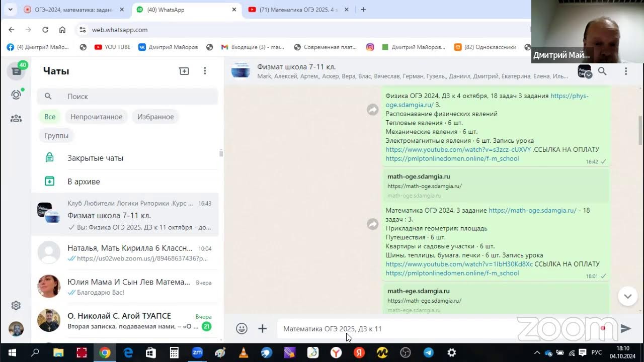Open Zoom from the taskbar
The width and height of the screenshot is (644, 362).
[197, 353]
